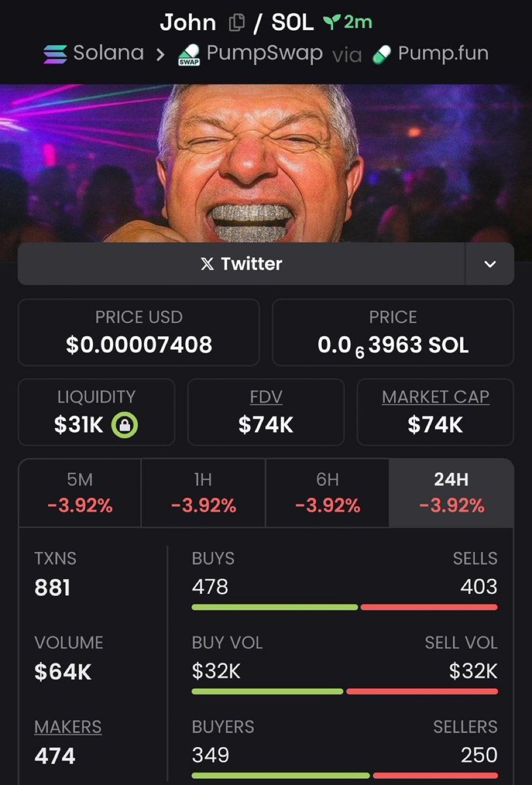The image size is (532, 785).
Task: Select the 24H timeframe tab
Action: (x=452, y=493)
